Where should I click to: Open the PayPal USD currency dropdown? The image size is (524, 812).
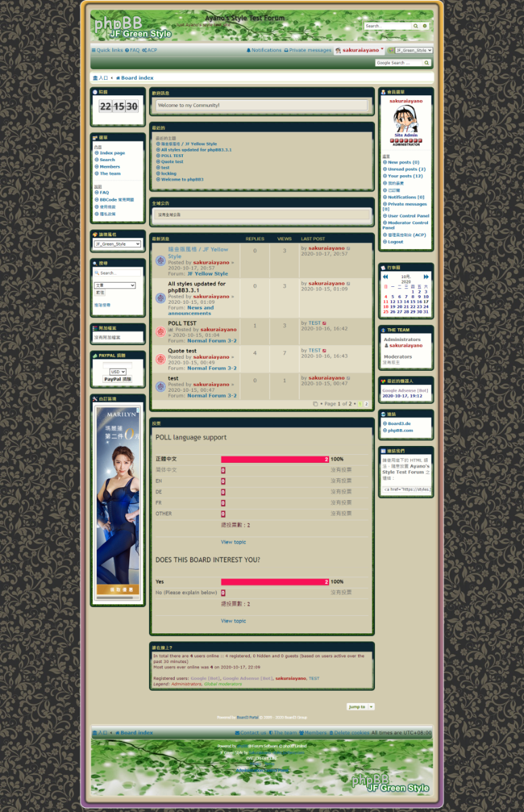click(x=118, y=371)
